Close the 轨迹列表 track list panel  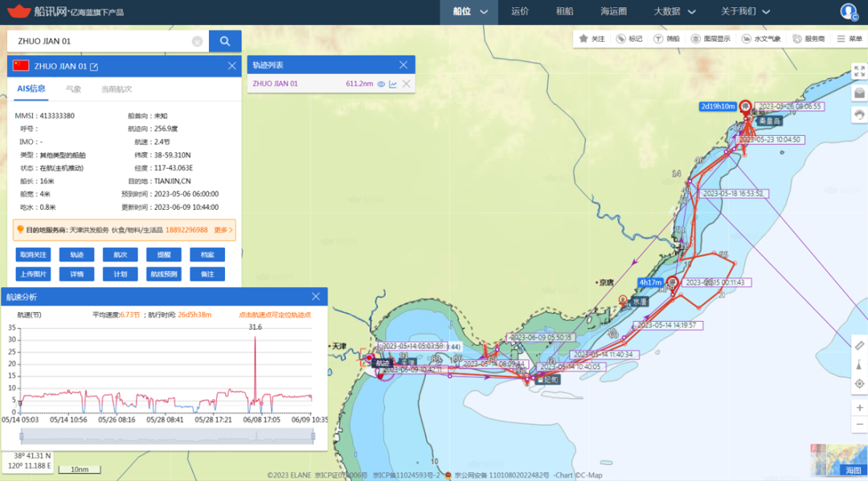coord(403,65)
